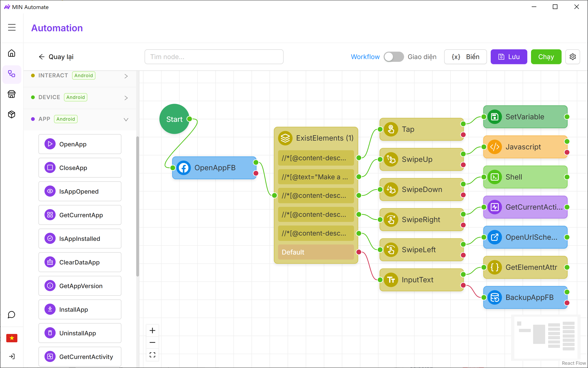Open the store icon in sidebar
This screenshot has width=588, height=368.
[12, 94]
